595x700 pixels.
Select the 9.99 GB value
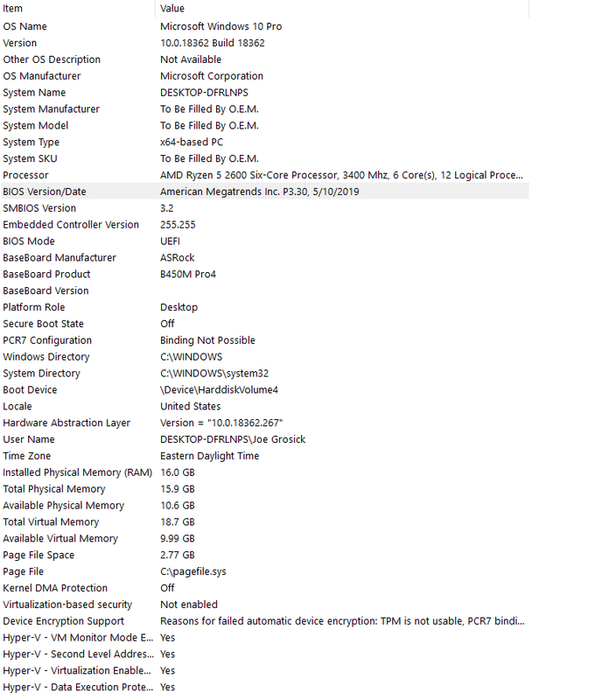178,538
